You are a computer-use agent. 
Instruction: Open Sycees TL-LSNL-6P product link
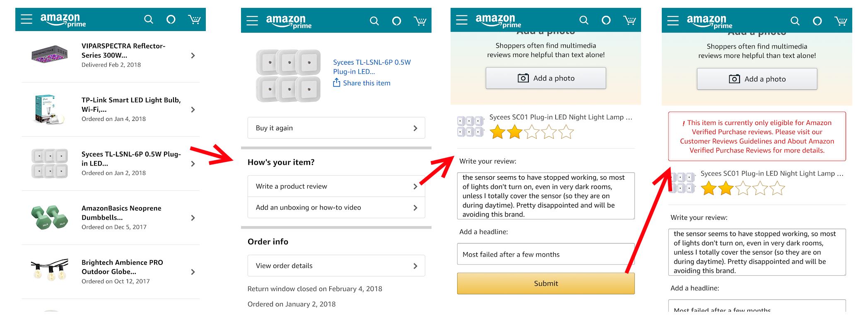point(371,67)
